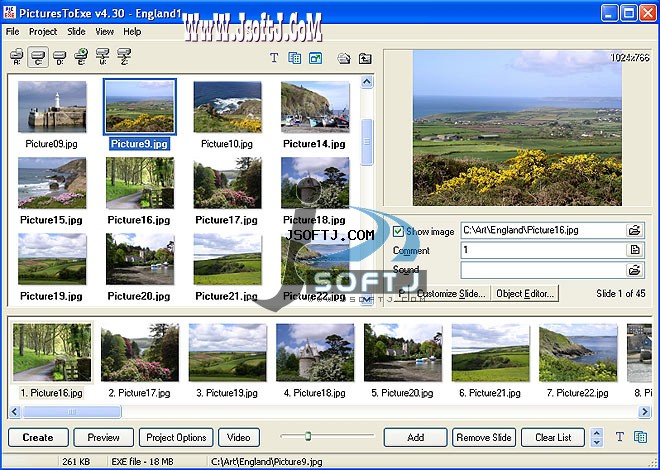Select slide 5. Picture20.jpg in slide list
The height and width of the screenshot is (470, 660).
pyautogui.click(x=403, y=353)
